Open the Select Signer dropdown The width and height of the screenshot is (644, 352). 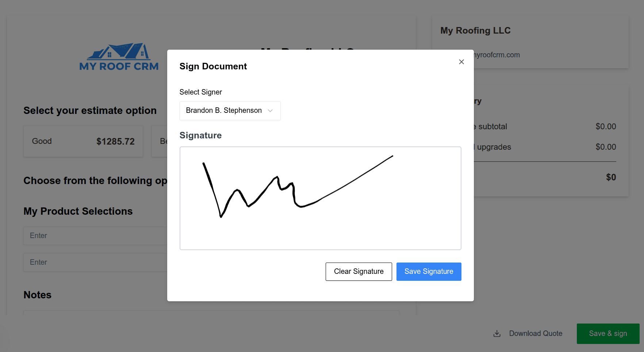click(230, 110)
